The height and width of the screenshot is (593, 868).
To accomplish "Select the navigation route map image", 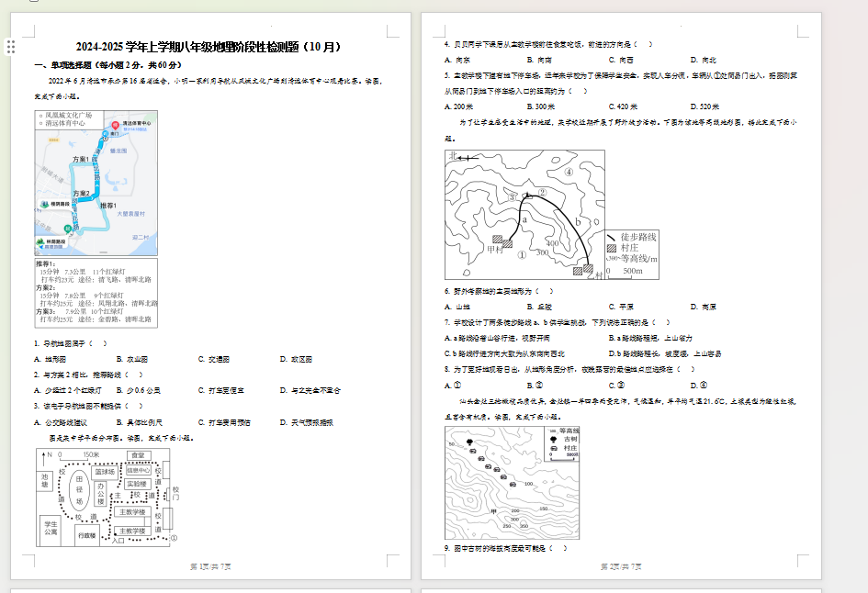I will 96,183.
